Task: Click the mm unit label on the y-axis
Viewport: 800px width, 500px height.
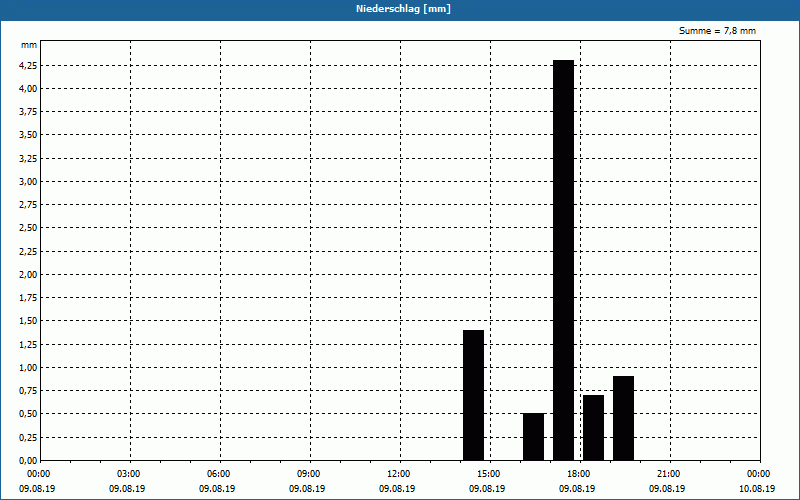Action: click(29, 45)
